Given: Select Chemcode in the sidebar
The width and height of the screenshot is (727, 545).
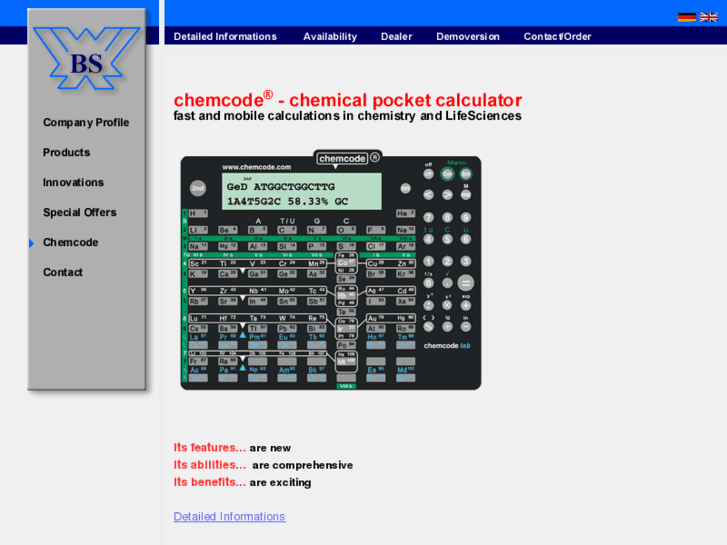Looking at the screenshot, I should pyautogui.click(x=70, y=242).
